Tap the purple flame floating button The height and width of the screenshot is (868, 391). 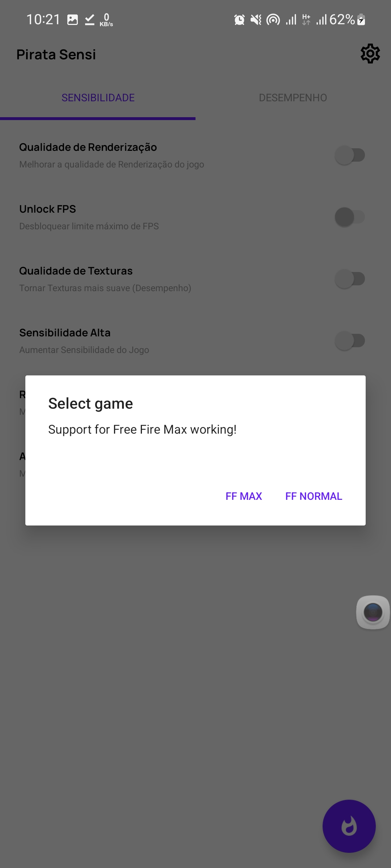pos(349,826)
